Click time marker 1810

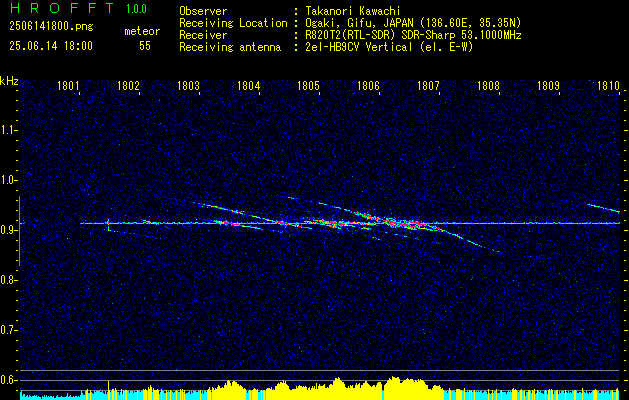[x=608, y=85]
